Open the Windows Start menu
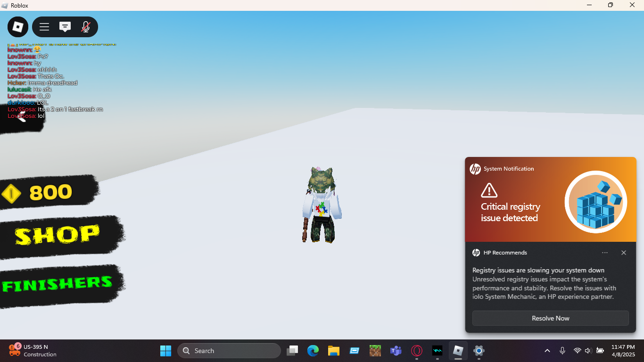This screenshot has height=362, width=644. click(165, 351)
